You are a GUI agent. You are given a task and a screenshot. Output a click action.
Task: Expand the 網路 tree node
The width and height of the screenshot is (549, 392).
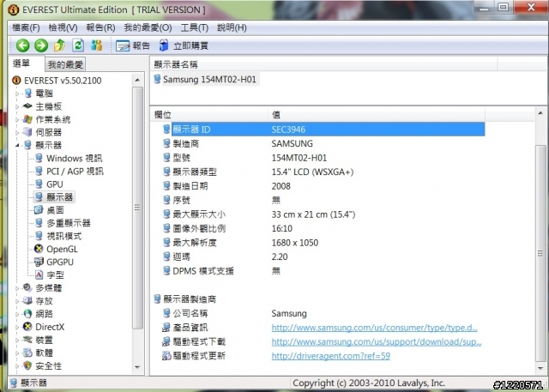(x=17, y=314)
